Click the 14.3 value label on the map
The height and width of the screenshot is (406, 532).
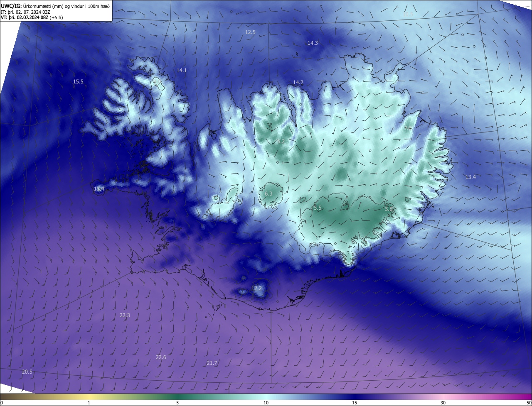[x=313, y=43]
